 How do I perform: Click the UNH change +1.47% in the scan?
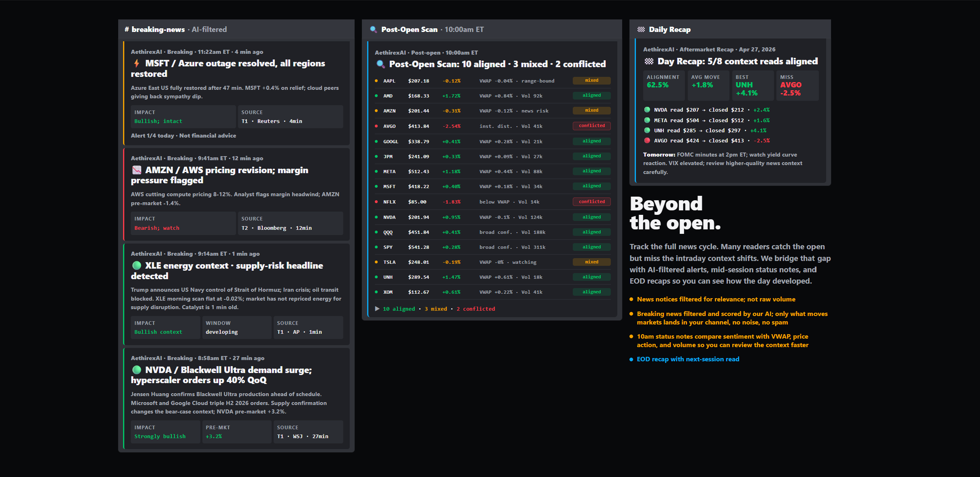(x=451, y=277)
